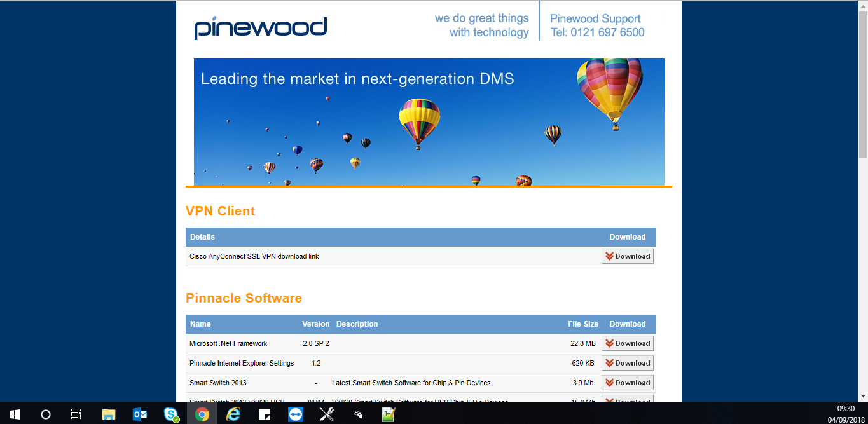This screenshot has height=424, width=868.
Task: Click the 'Details' column header in VPN table
Action: (202, 237)
